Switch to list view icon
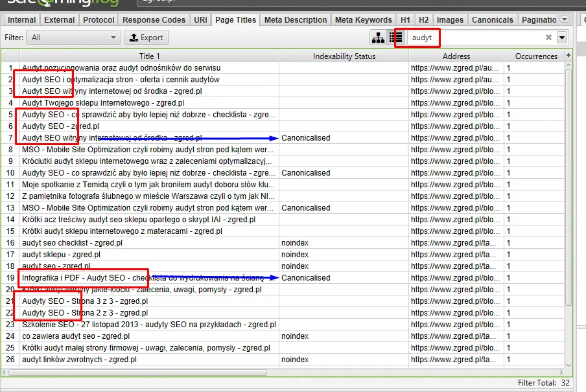 (395, 38)
